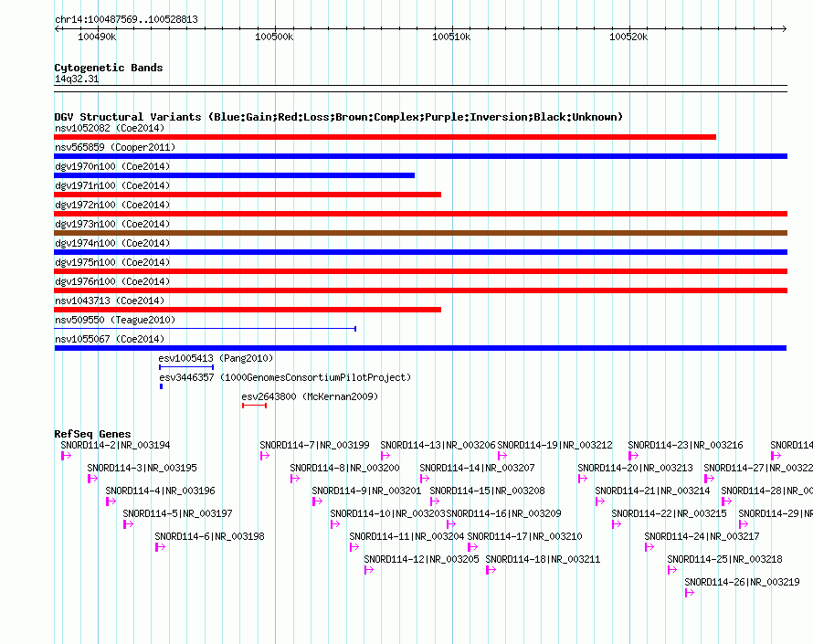The image size is (813, 644).
Task: Click the RefSeq Genes track title
Action: [x=92, y=434]
